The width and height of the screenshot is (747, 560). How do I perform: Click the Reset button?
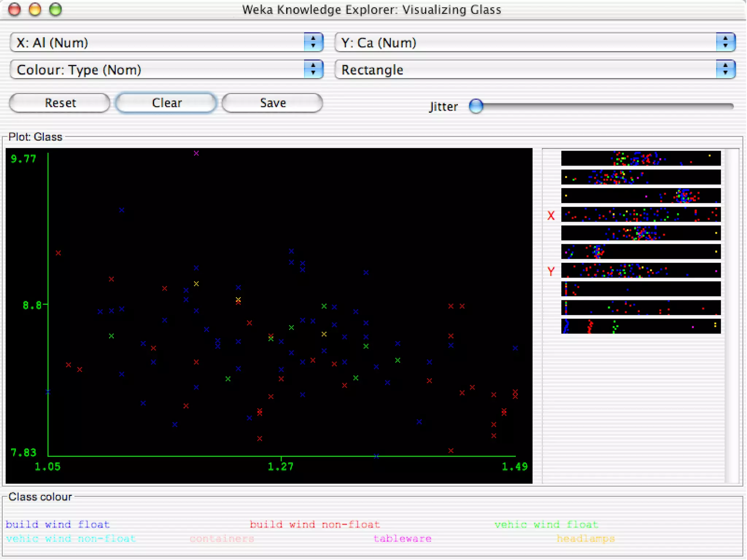tap(60, 103)
